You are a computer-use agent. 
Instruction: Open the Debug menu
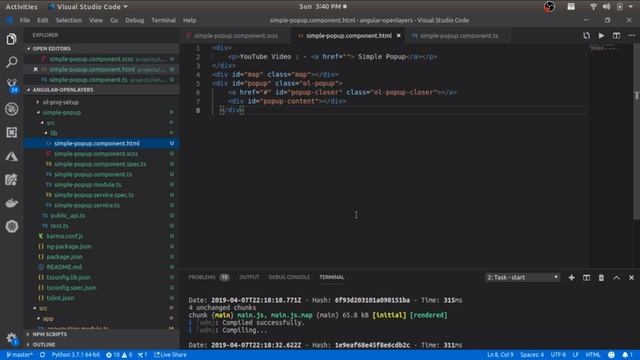135,20
